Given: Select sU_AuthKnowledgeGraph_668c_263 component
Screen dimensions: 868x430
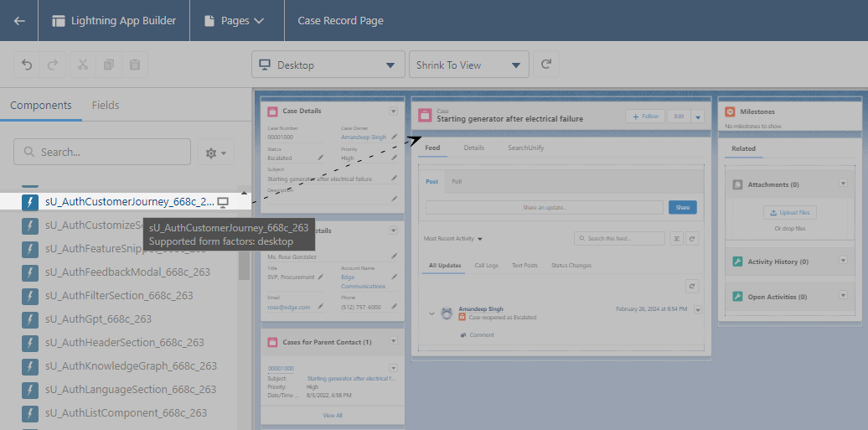Looking at the screenshot, I should (x=131, y=366).
